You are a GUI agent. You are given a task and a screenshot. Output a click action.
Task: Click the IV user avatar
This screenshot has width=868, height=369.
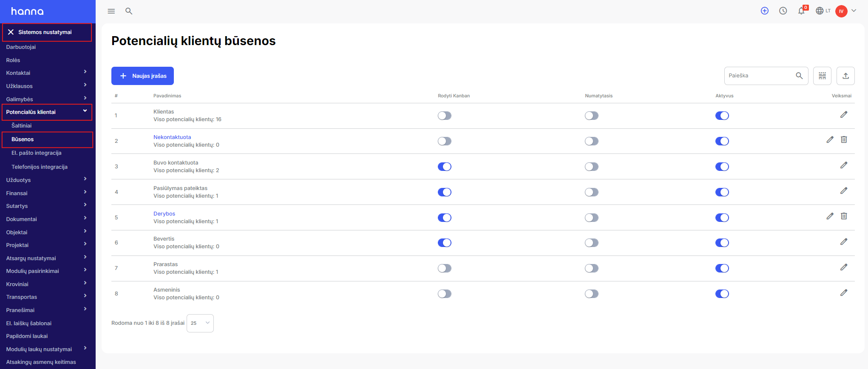[x=841, y=11]
